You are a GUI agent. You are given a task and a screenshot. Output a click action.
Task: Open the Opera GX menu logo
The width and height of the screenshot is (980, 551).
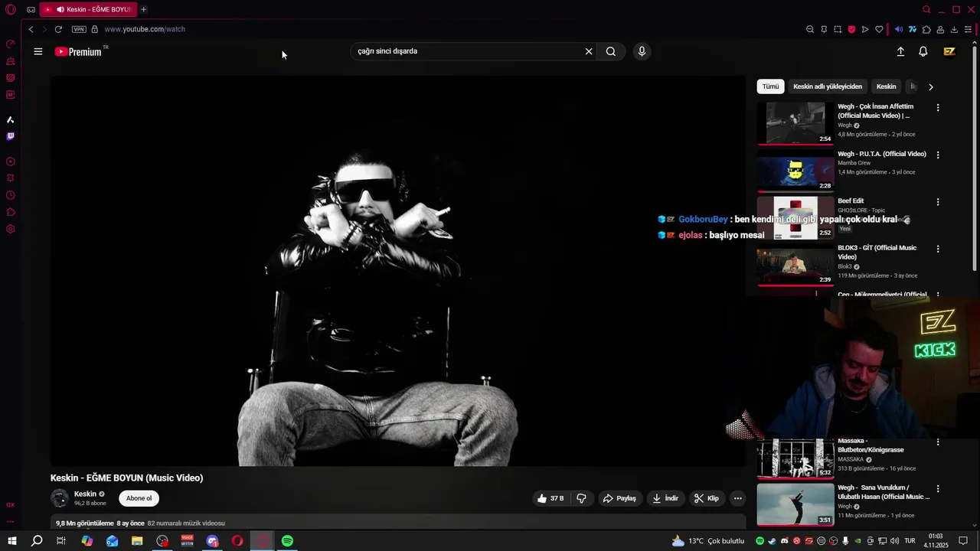click(x=11, y=10)
